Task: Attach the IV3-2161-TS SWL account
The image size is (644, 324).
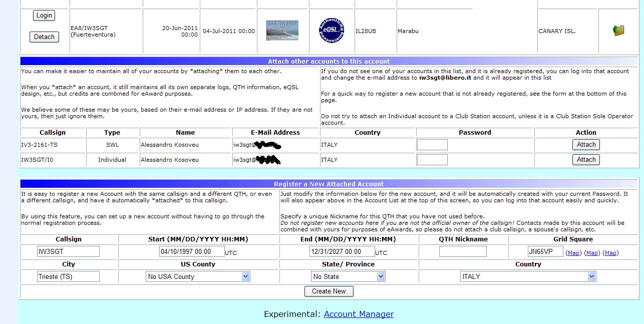Action: coord(586,145)
